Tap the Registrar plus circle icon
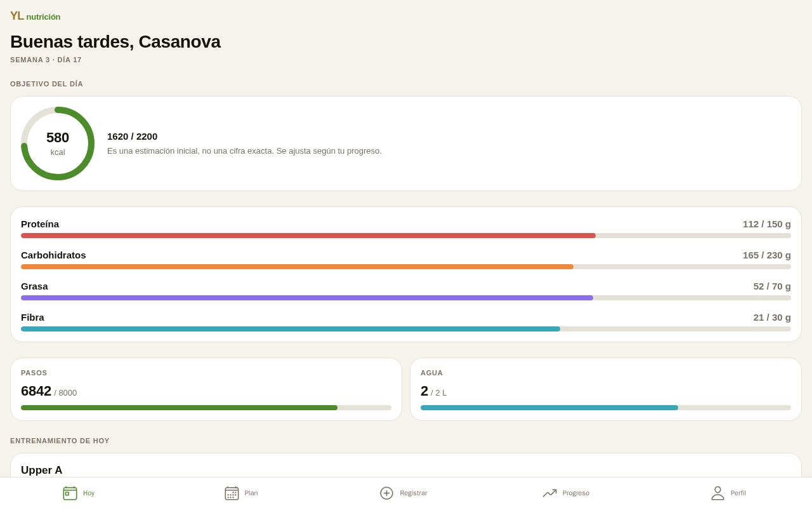This screenshot has height=508, width=812. point(386,493)
